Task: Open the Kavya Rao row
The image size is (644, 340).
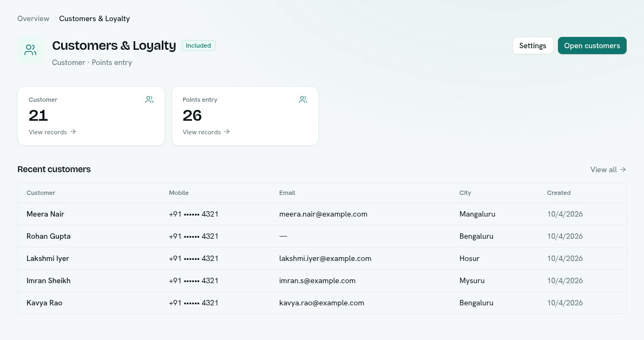Action: 322,303
